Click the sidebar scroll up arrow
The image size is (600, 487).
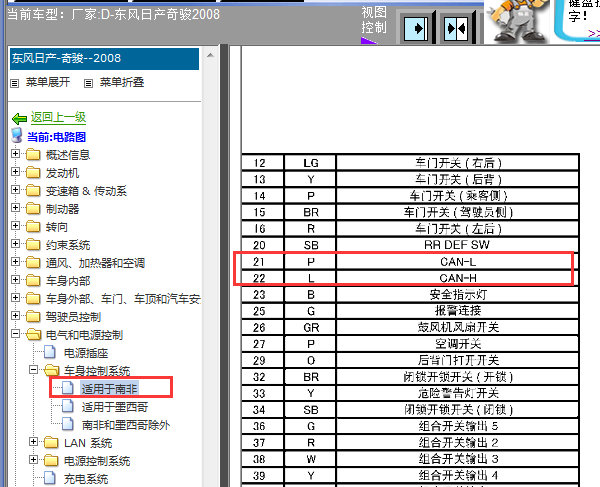coord(210,55)
